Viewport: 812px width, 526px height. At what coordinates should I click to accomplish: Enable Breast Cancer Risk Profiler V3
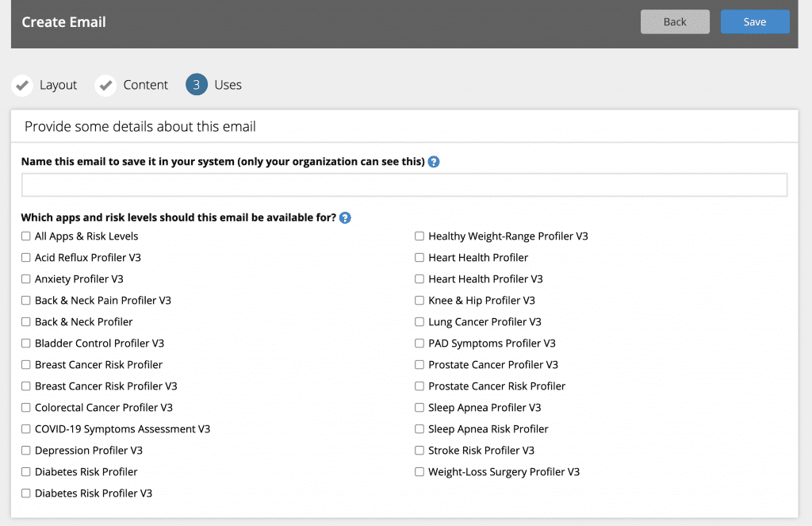tap(26, 386)
